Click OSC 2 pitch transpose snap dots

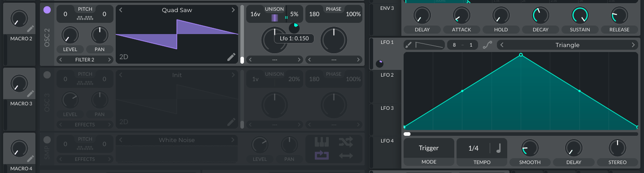(85, 18)
